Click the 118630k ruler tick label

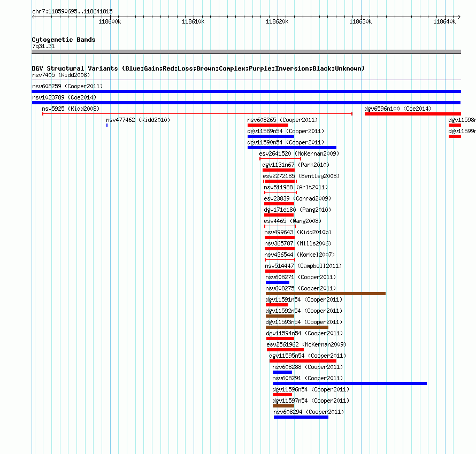pos(360,21)
